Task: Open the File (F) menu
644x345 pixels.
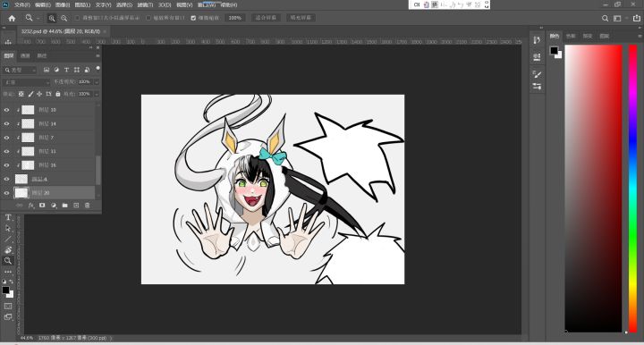Action: (22, 5)
